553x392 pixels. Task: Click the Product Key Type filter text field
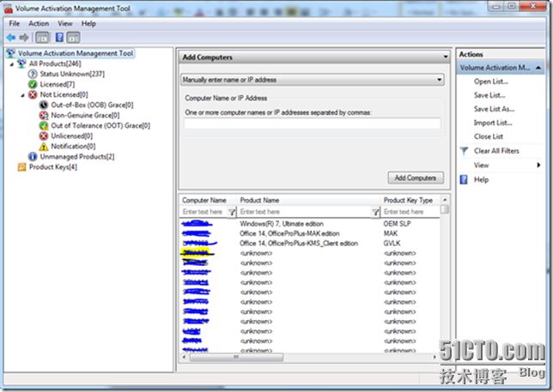point(410,212)
